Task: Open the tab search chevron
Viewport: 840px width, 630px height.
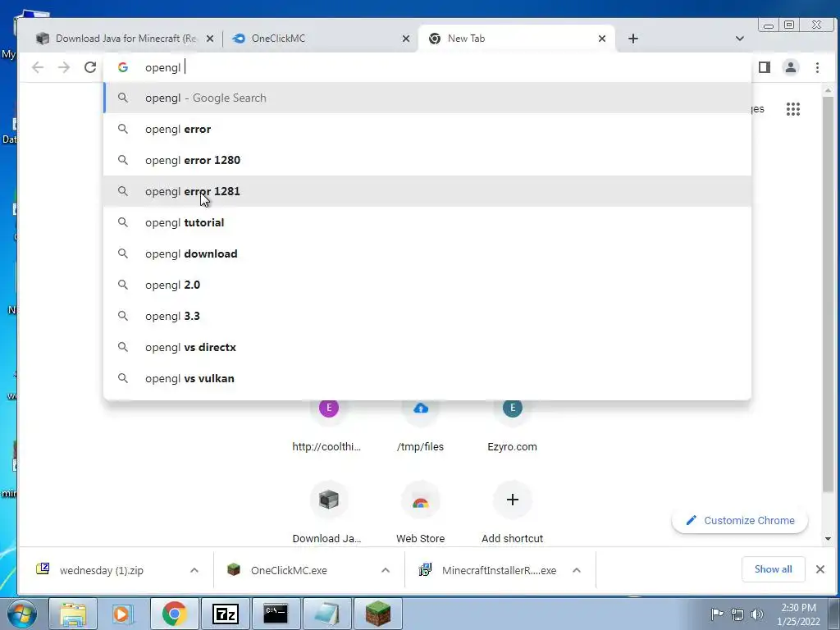Action: [740, 39]
